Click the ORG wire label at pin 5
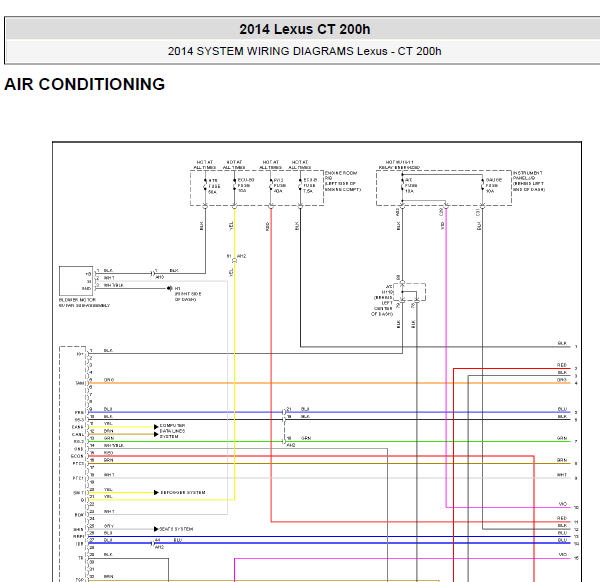The image size is (600, 582). pyautogui.click(x=109, y=380)
